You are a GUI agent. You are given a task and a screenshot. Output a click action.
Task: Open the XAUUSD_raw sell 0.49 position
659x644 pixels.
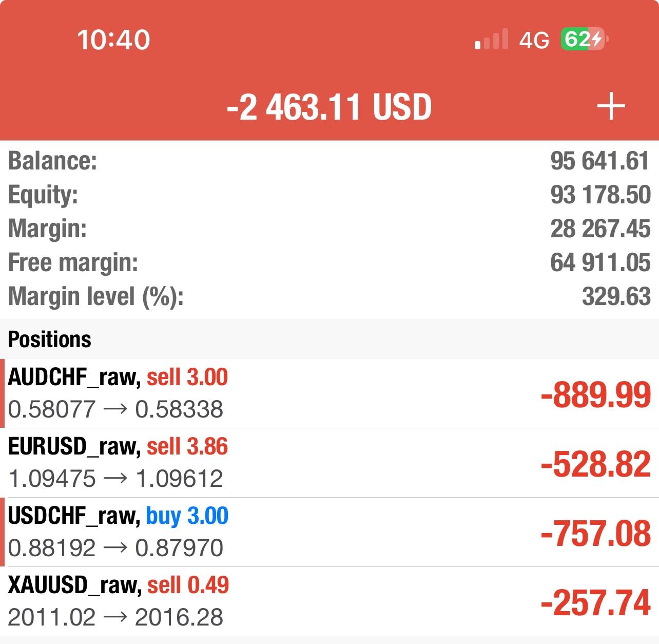329,601
